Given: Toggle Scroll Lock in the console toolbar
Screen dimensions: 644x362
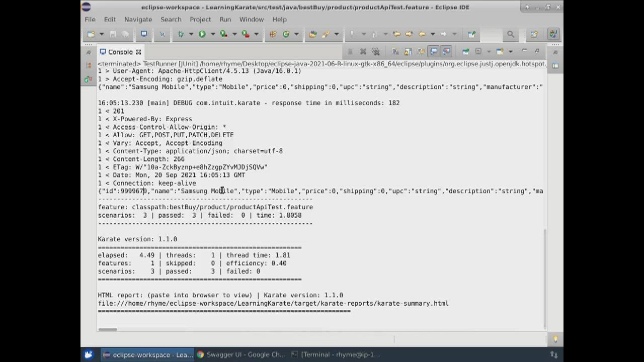Looking at the screenshot, I should click(x=408, y=51).
